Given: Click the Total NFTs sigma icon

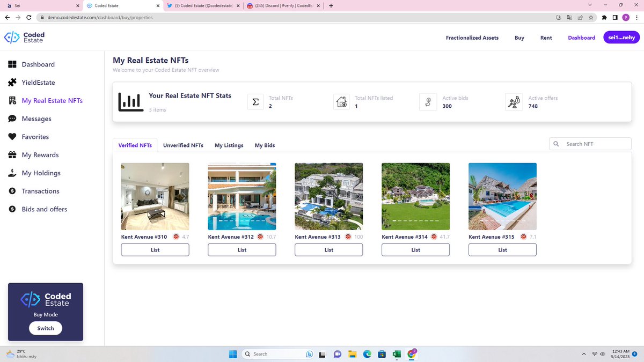Looking at the screenshot, I should click(x=255, y=102).
